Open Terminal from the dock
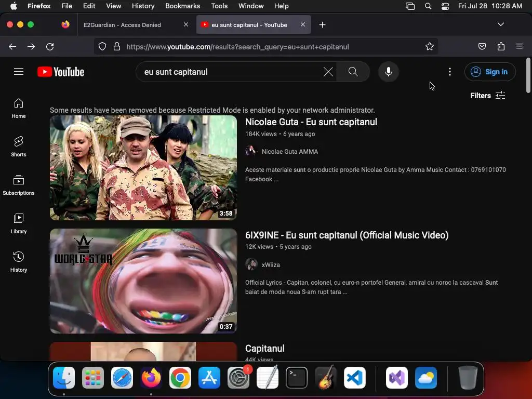 click(297, 378)
